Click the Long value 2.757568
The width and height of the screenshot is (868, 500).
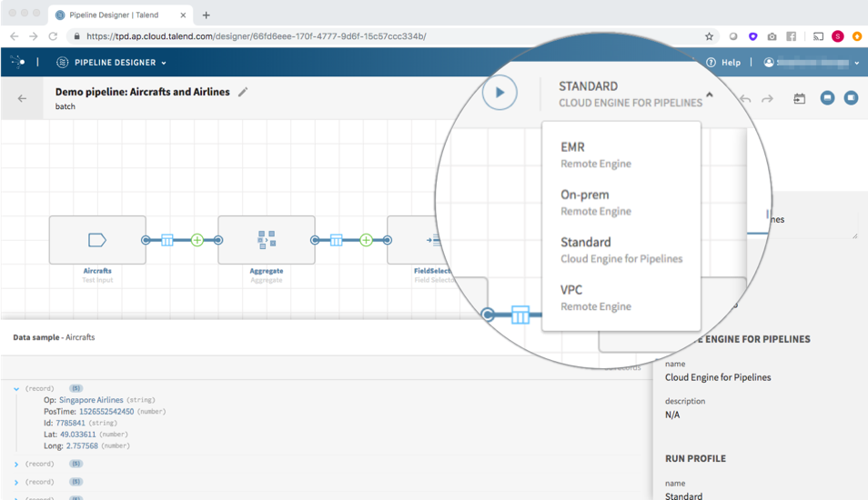82,445
